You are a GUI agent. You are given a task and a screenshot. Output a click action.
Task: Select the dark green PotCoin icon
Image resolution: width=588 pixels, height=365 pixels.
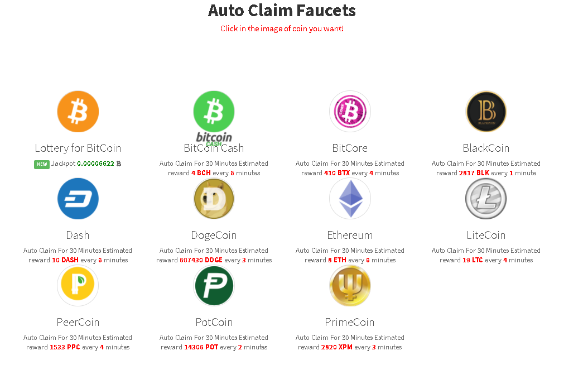(214, 286)
